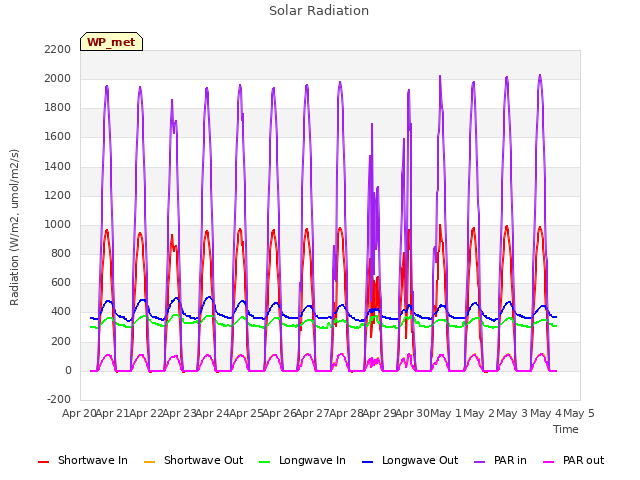Click the 800 y-axis tick label
The height and width of the screenshot is (480, 640).
pyautogui.click(x=61, y=253)
